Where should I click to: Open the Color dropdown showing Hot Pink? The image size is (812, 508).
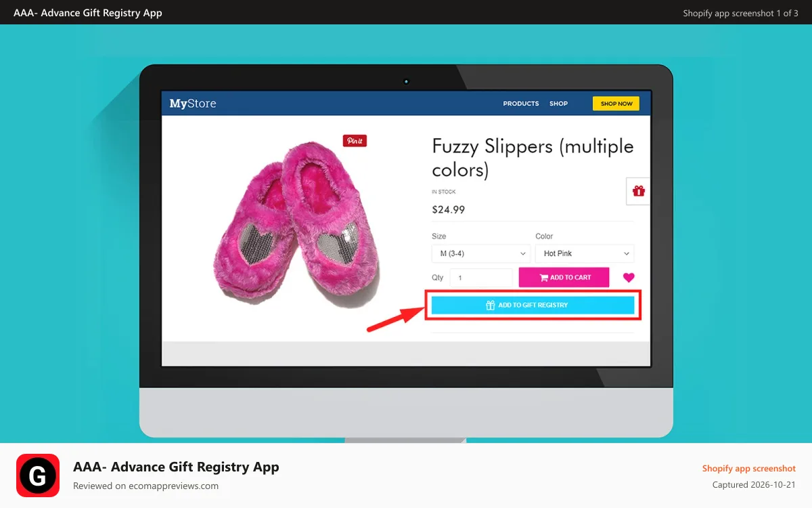(585, 253)
